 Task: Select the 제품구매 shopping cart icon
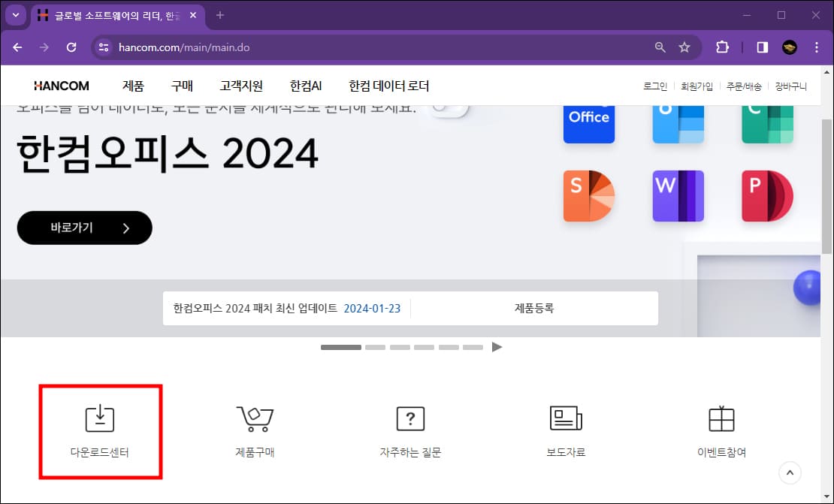pos(255,418)
